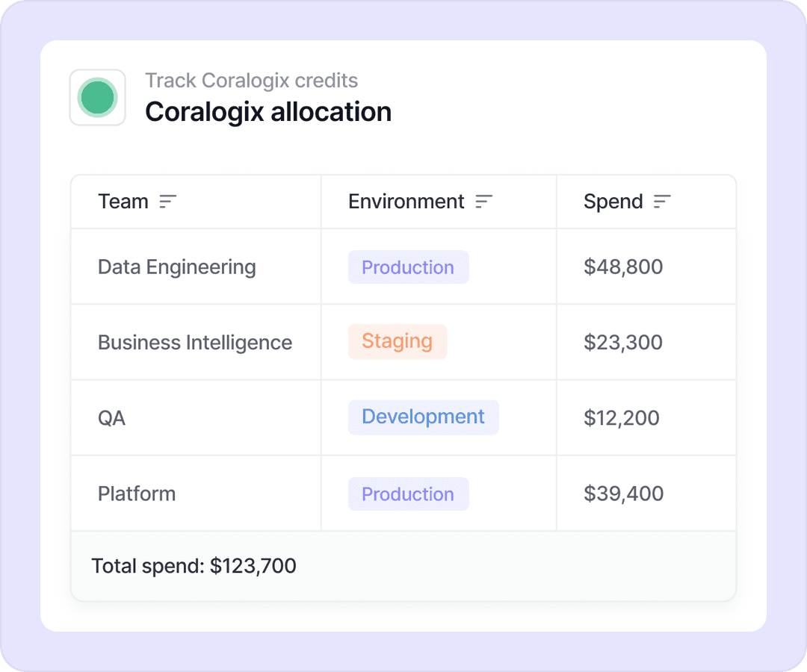Select the Data Engineering team row
The width and height of the screenshot is (807, 672).
click(176, 267)
